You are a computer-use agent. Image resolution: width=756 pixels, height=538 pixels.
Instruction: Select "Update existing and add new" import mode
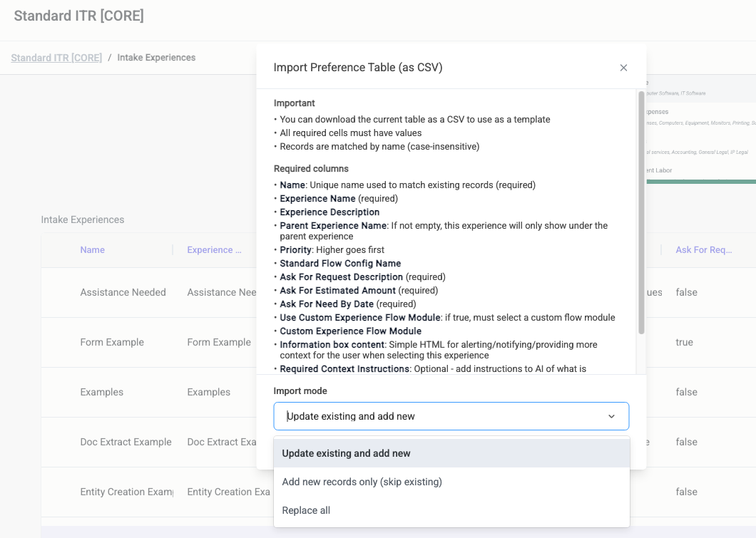pyautogui.click(x=346, y=452)
